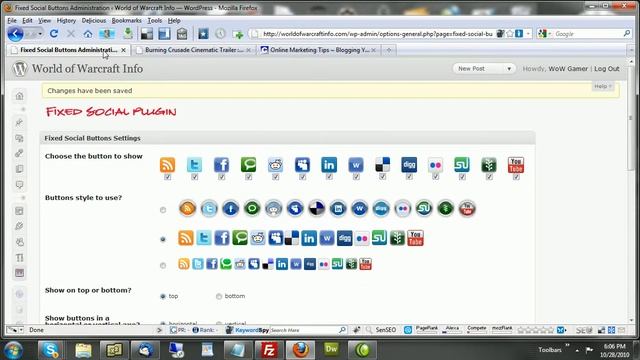
Task: Click the MySpace button icon in the first row
Action: [302, 165]
